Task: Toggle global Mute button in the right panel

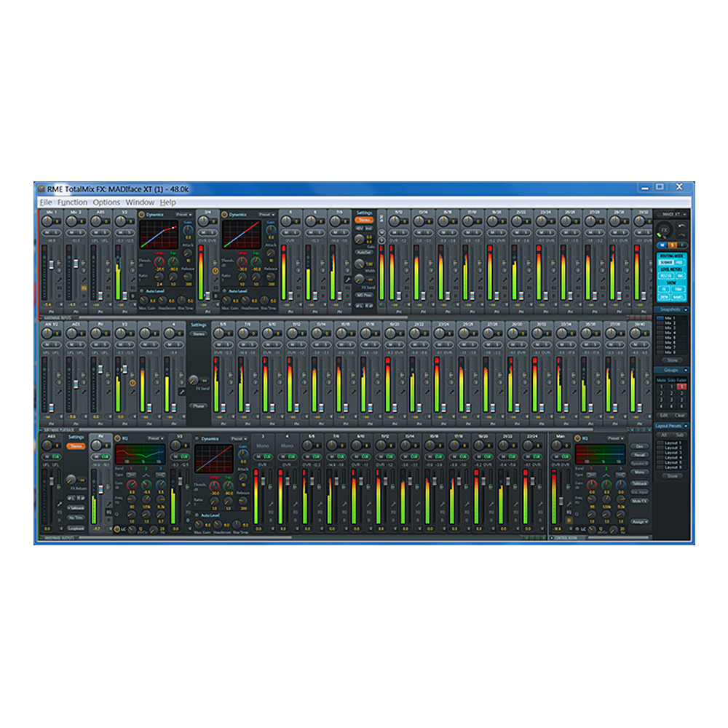Action: tap(662, 245)
